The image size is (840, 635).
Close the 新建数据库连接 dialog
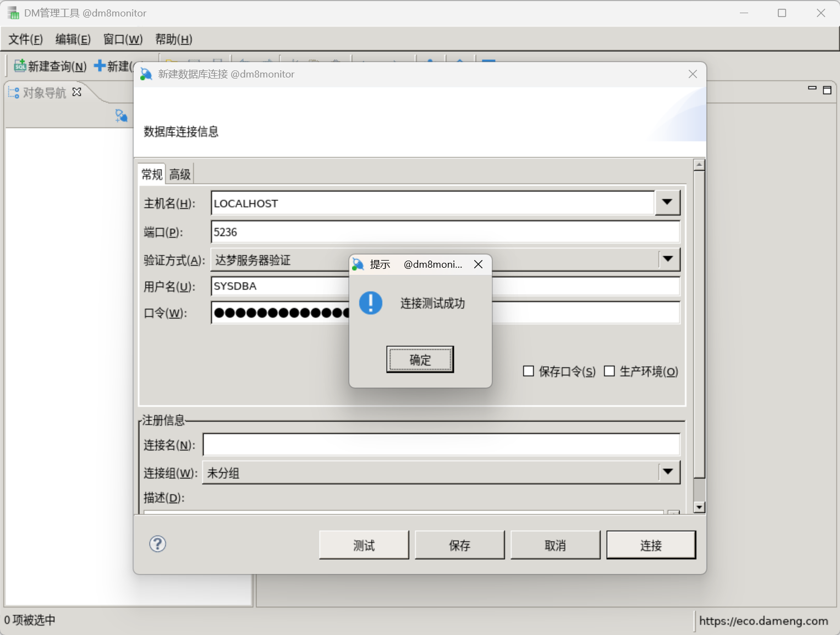click(693, 74)
